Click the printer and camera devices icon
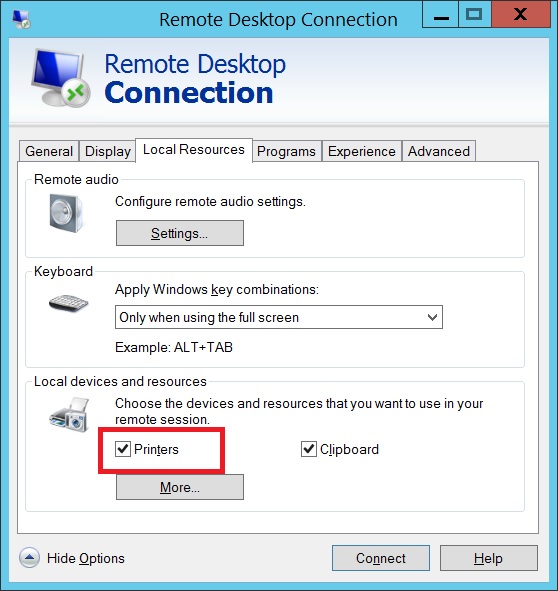Image resolution: width=558 pixels, height=591 pixels. click(69, 415)
